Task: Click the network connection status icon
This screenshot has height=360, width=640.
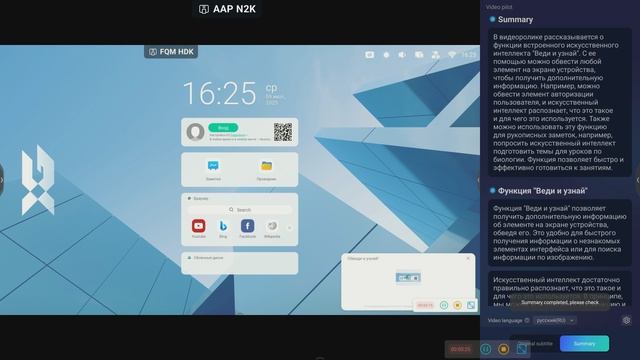Action: pyautogui.click(x=436, y=55)
